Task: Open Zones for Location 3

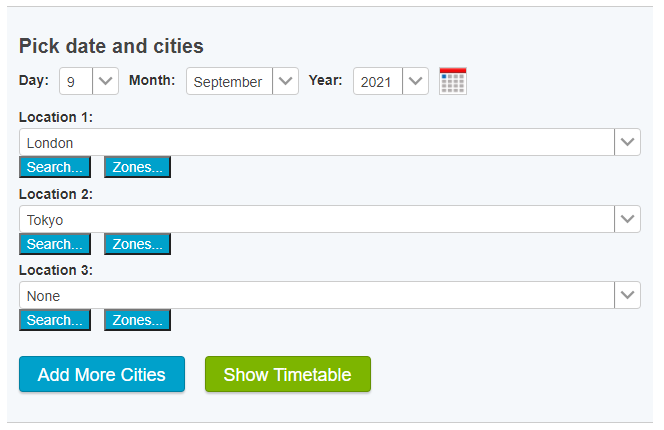Action: [137, 320]
